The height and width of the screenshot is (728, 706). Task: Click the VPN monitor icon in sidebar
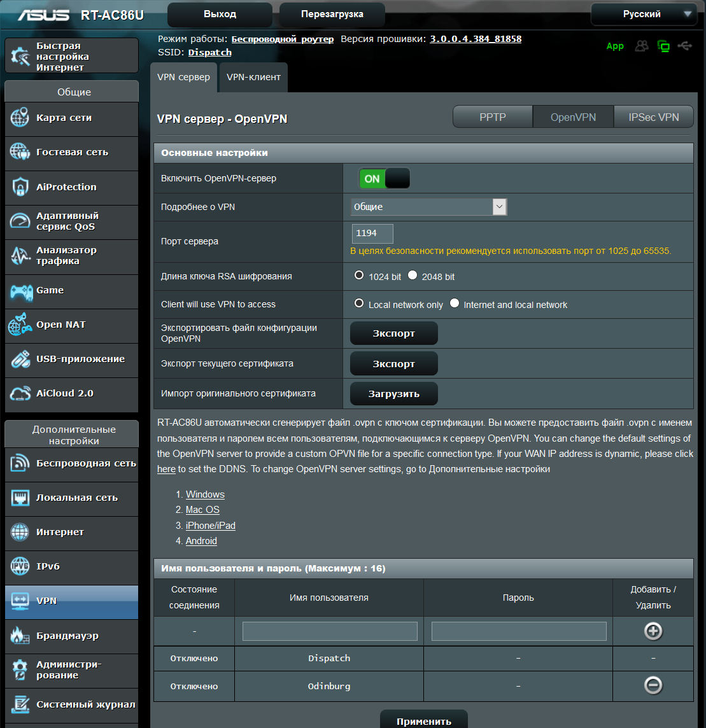[20, 601]
